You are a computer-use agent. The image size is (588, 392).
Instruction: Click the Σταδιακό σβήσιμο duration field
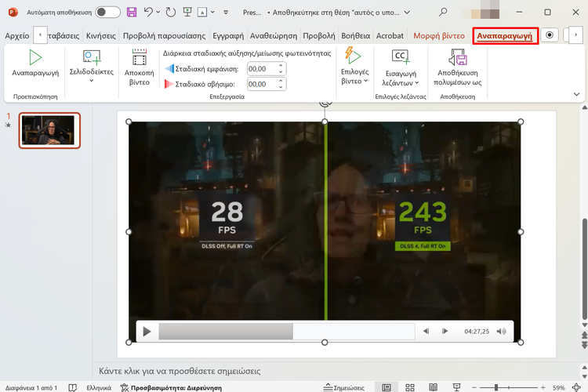click(263, 84)
